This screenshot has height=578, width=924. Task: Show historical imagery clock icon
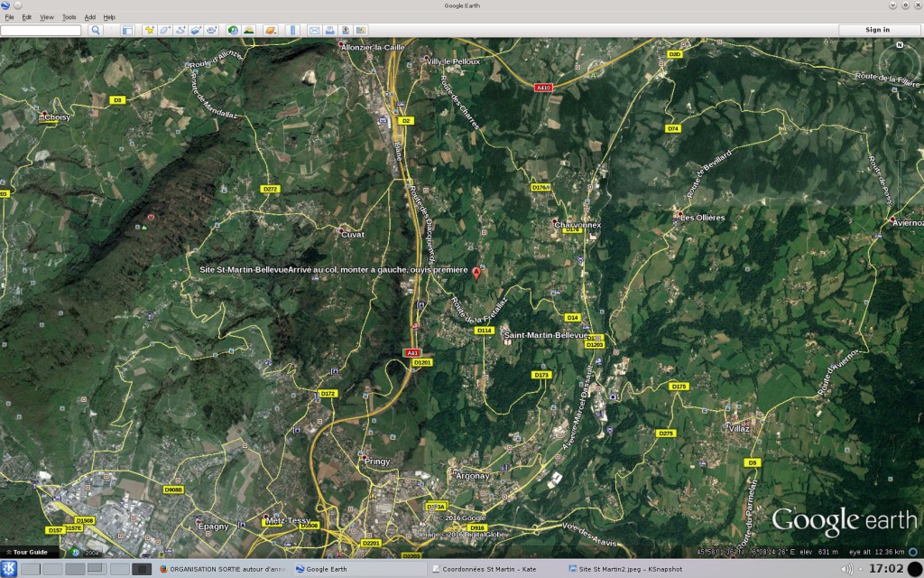tap(234, 30)
